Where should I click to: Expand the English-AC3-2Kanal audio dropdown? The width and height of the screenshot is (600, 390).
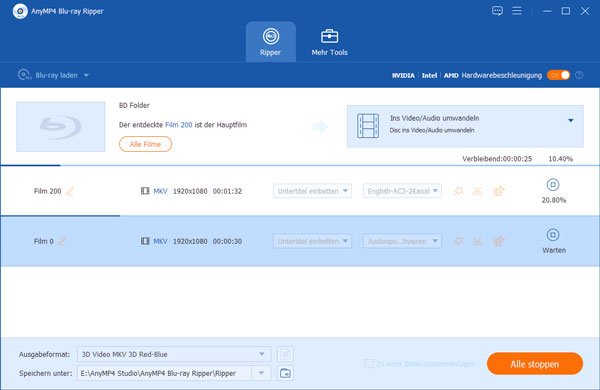(x=402, y=191)
